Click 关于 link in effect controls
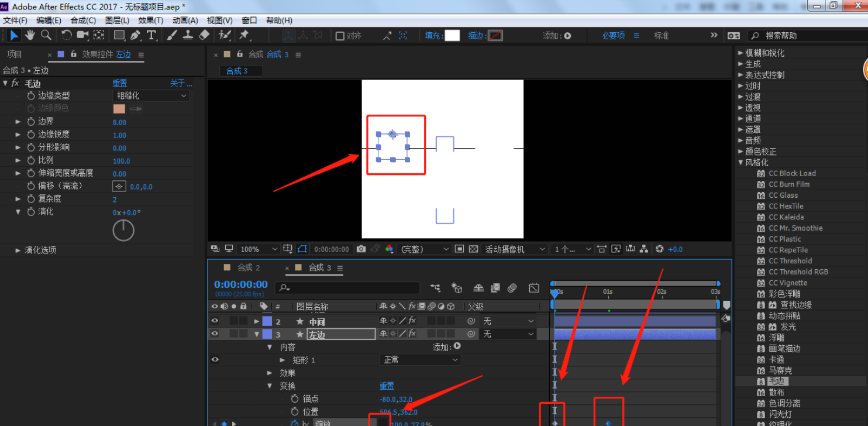 (x=181, y=84)
